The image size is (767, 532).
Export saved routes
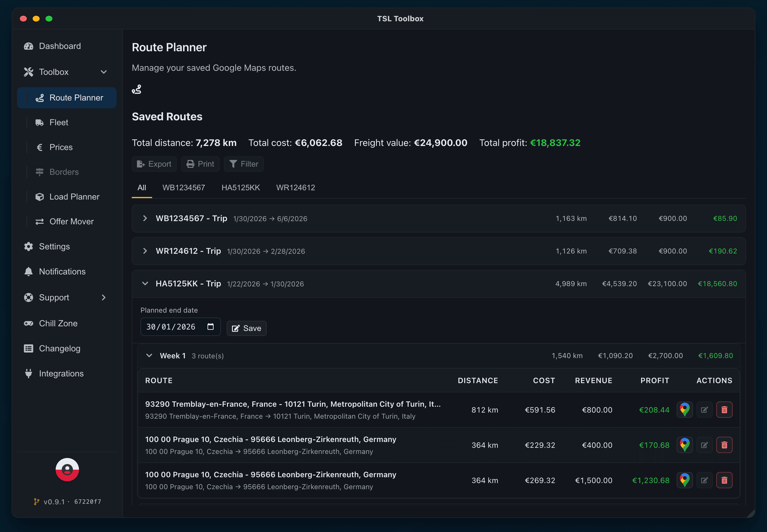pos(154,164)
